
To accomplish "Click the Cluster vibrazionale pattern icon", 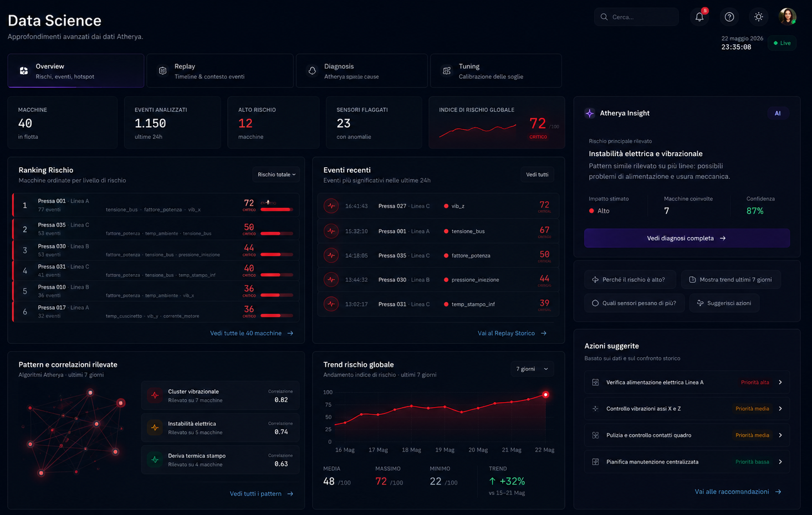I will coord(155,395).
